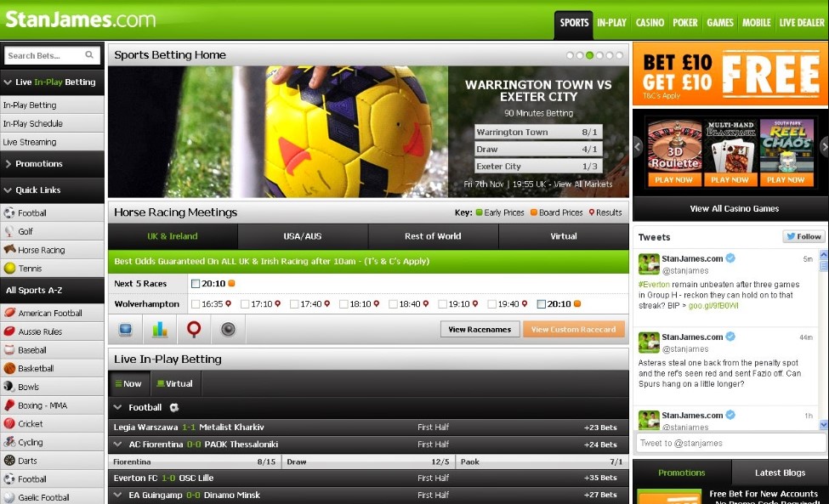Click the Boxing - MMA glove icon
829x504 pixels.
coord(9,405)
